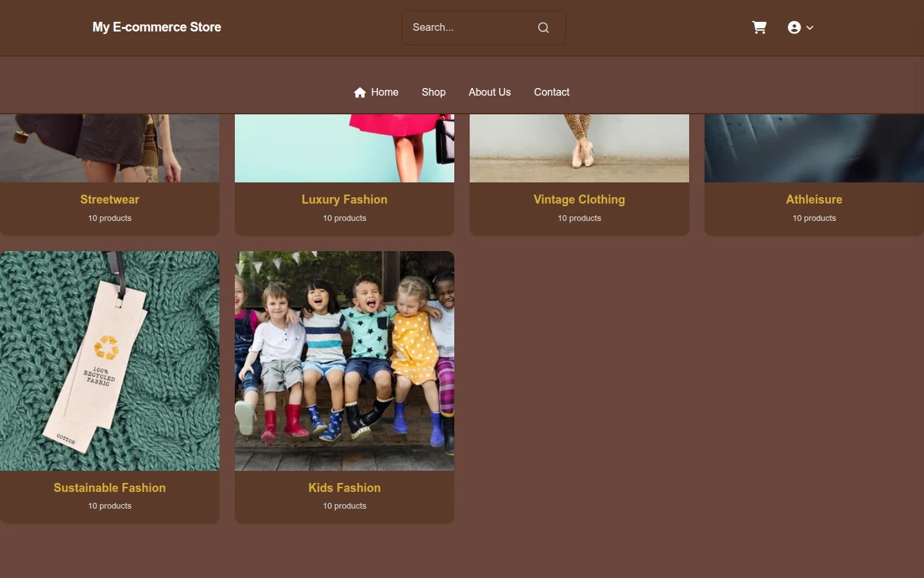
Task: Open the Kids Fashion title link
Action: pos(345,488)
